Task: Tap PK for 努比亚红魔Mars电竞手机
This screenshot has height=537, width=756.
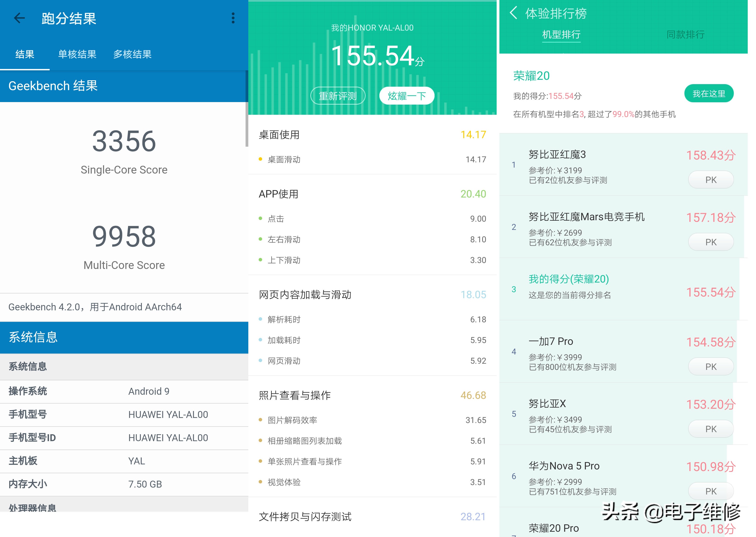Action: tap(711, 242)
